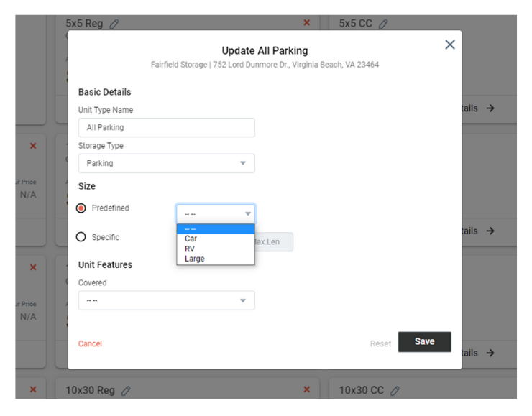The image size is (532, 416).
Task: Click the edit pencil beside 5x5 Reg
Action: tap(114, 24)
